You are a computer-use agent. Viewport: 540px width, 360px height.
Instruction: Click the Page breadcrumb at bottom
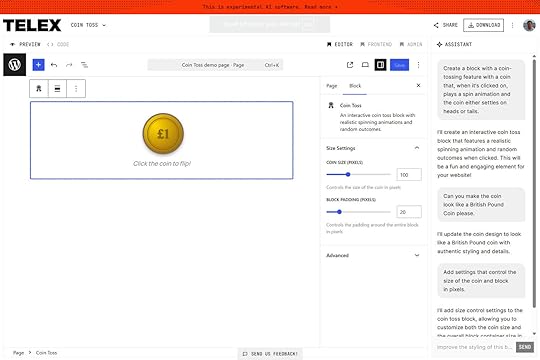19,353
